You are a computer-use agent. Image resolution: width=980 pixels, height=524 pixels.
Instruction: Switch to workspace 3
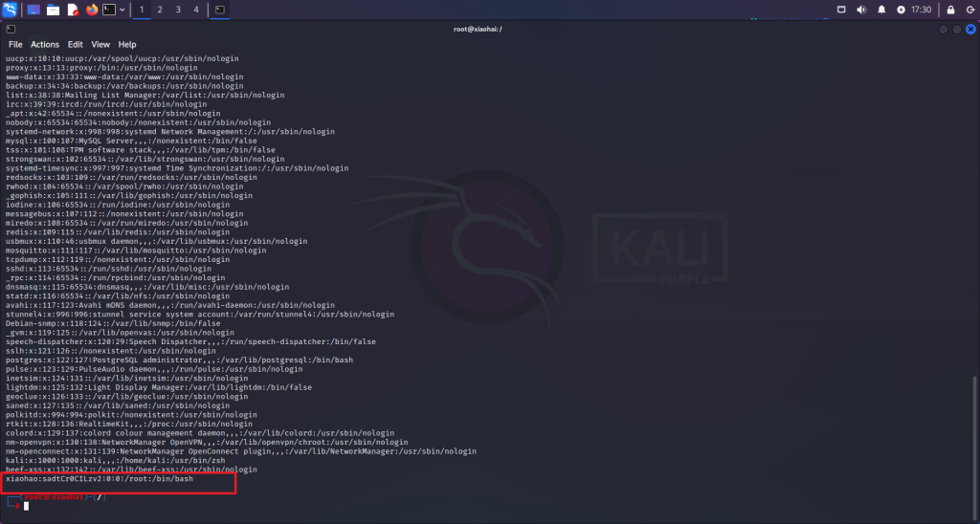(x=178, y=10)
